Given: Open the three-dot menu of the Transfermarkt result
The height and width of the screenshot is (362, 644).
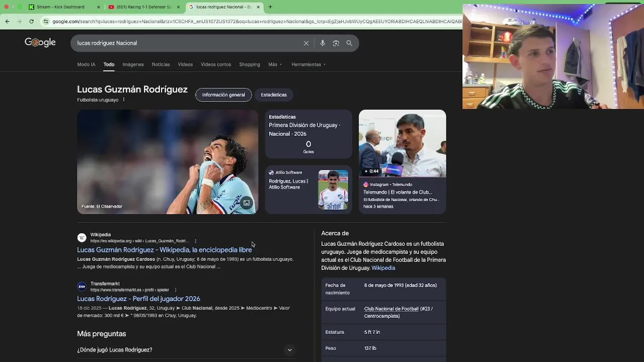Looking at the screenshot, I should pyautogui.click(x=176, y=290).
